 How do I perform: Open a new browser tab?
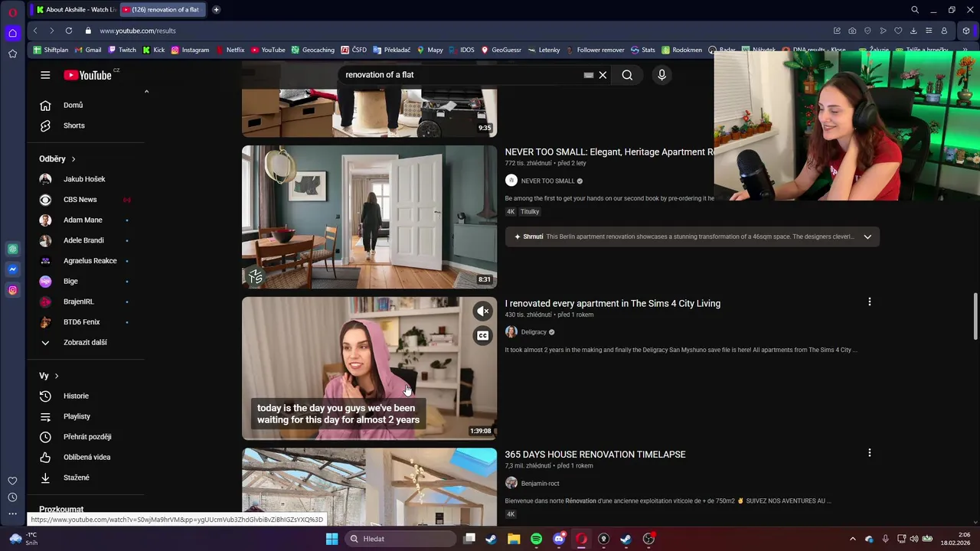(216, 10)
